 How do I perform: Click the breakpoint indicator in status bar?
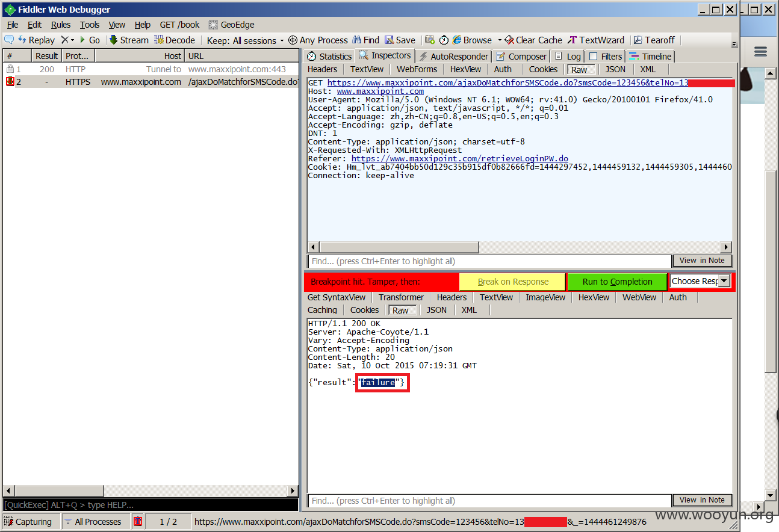[x=138, y=522]
